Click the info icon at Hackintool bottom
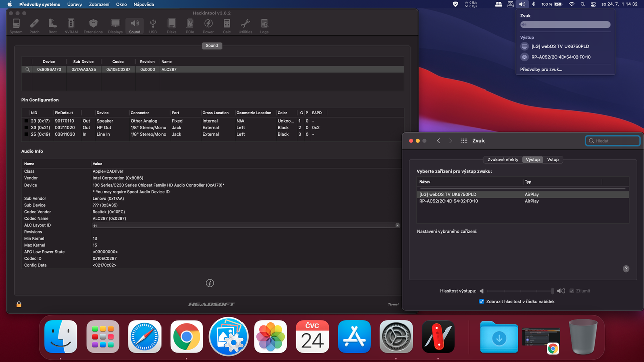644x362 pixels. coord(210,283)
